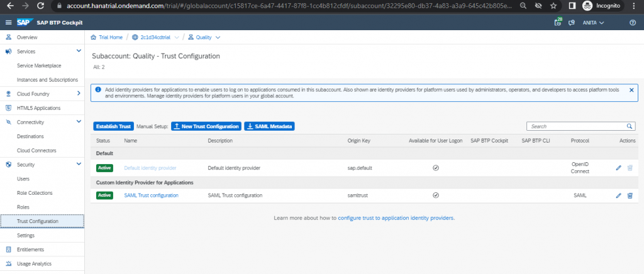Viewport: 644px width, 274px height.
Task: Open the Default identity provider link
Action: click(x=150, y=168)
